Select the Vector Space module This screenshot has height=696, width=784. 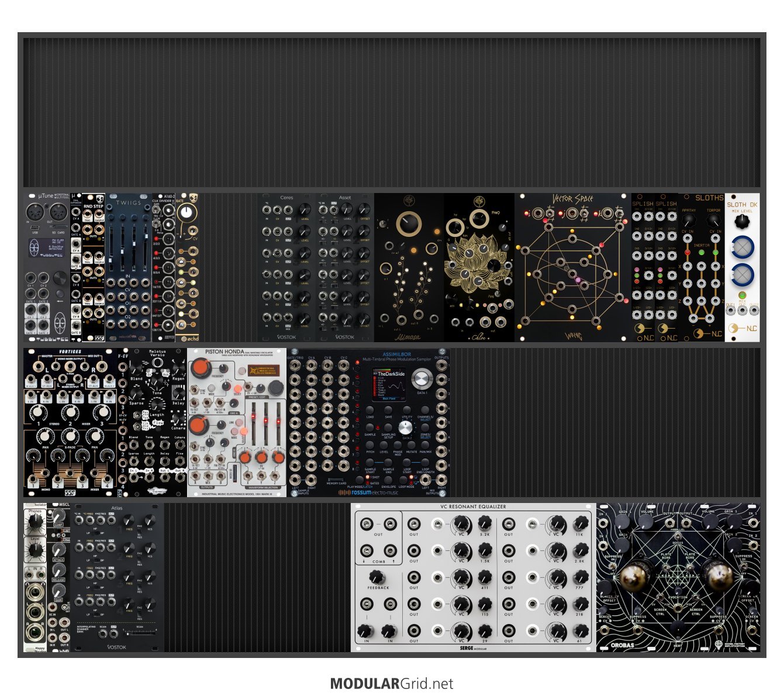point(573,267)
